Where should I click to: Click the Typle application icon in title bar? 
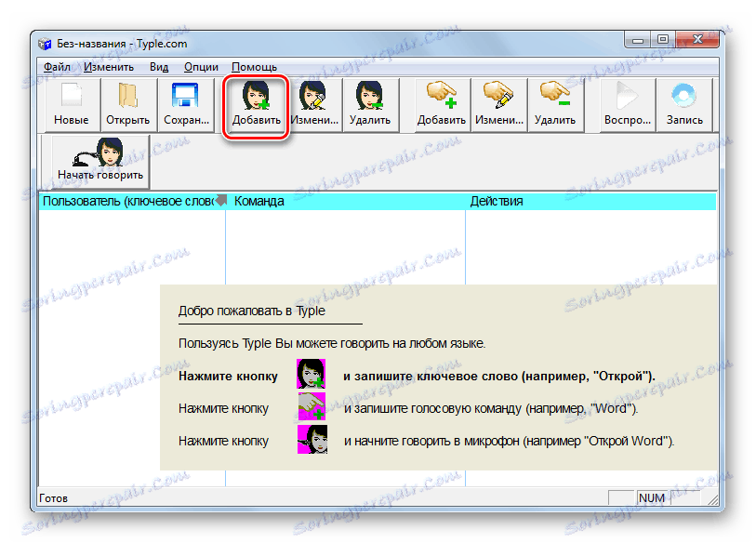point(45,44)
